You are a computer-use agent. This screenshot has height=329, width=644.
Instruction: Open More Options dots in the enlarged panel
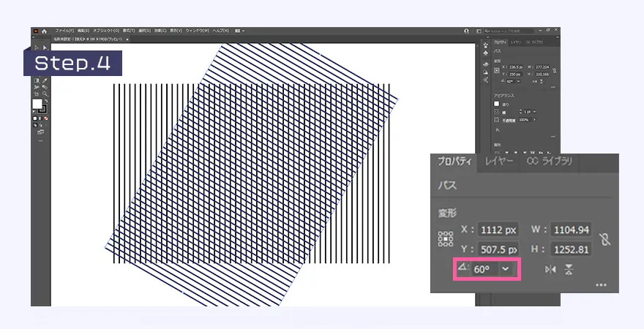(x=601, y=285)
